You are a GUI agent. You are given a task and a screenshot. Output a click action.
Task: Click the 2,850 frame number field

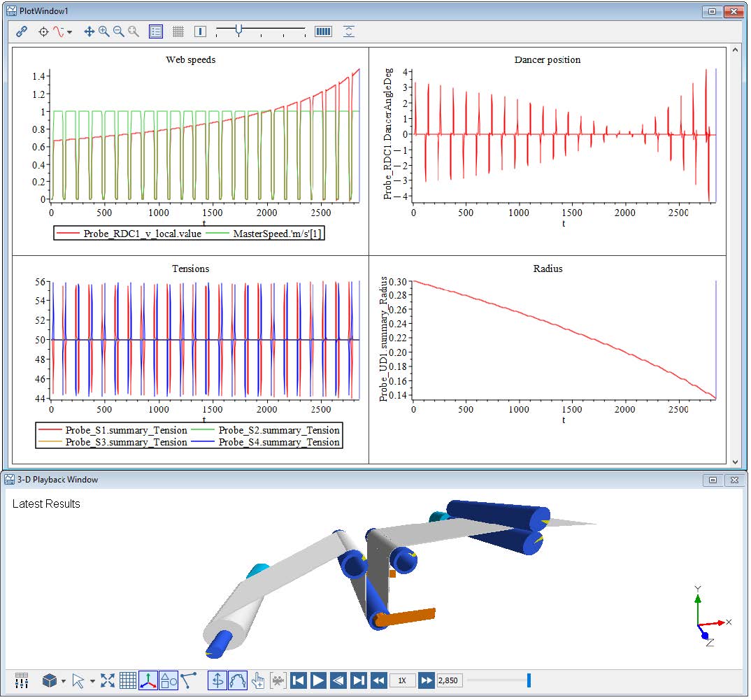point(448,680)
